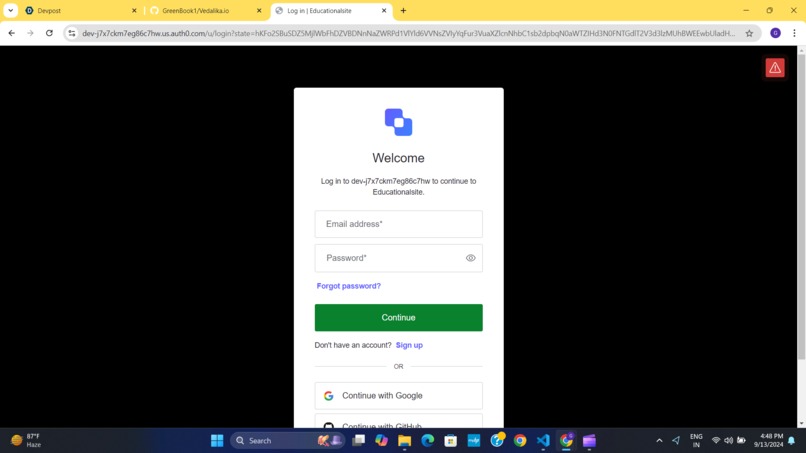Close the GreenBook1/Vedalika.io tab

(259, 11)
